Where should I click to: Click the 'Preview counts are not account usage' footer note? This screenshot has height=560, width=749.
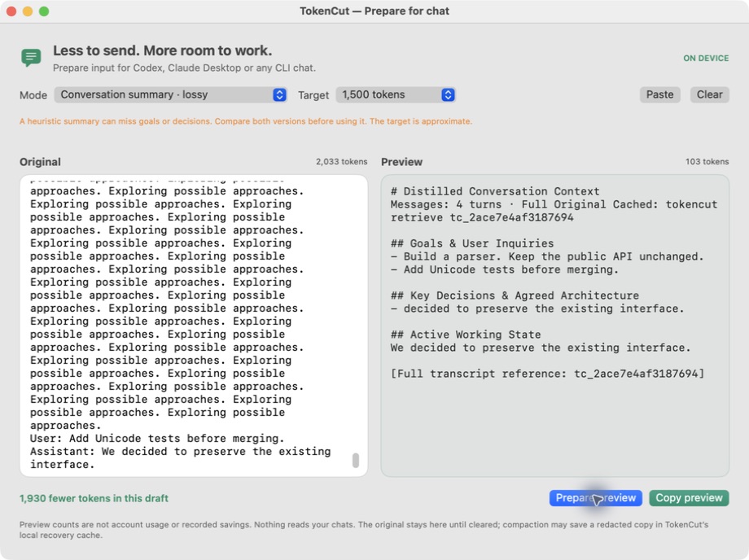364,530
